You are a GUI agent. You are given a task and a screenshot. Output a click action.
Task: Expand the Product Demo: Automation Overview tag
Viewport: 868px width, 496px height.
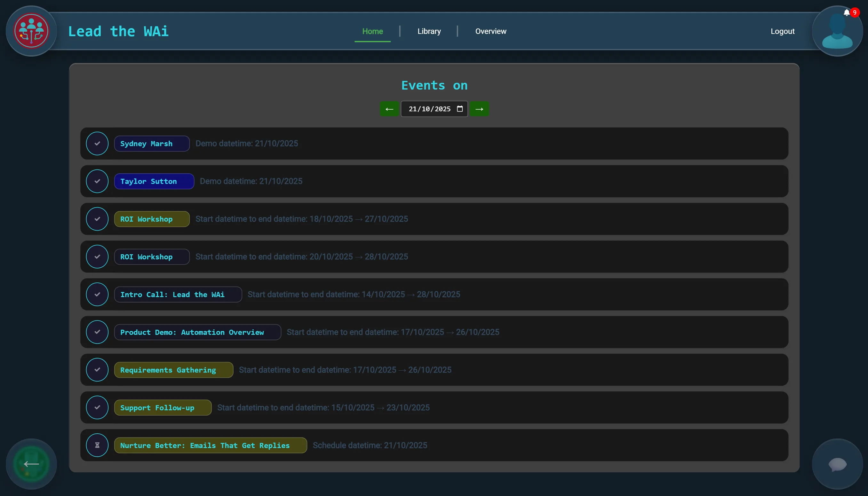197,332
